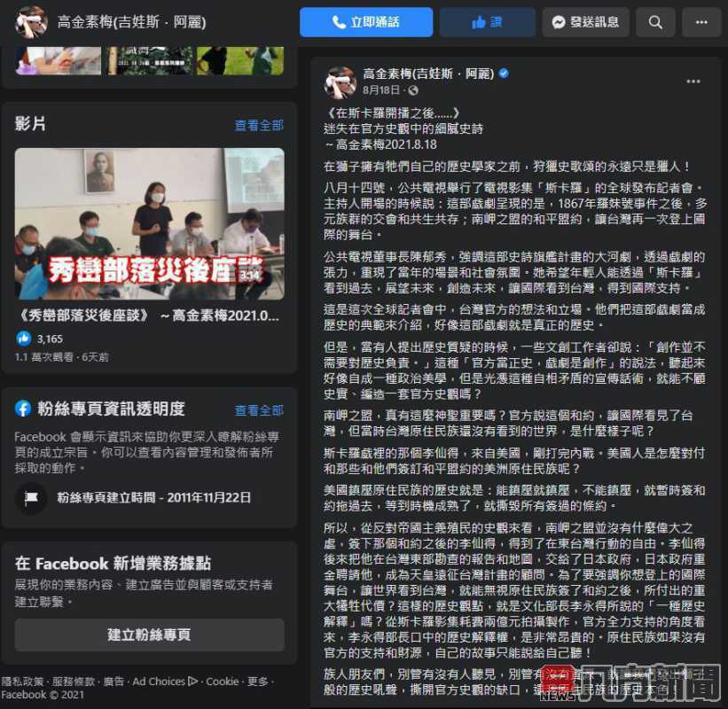Viewport: 728px width, 709px height.
Task: Click the line 迷失在官方史觀中的細膩史詩
Action: click(x=403, y=129)
